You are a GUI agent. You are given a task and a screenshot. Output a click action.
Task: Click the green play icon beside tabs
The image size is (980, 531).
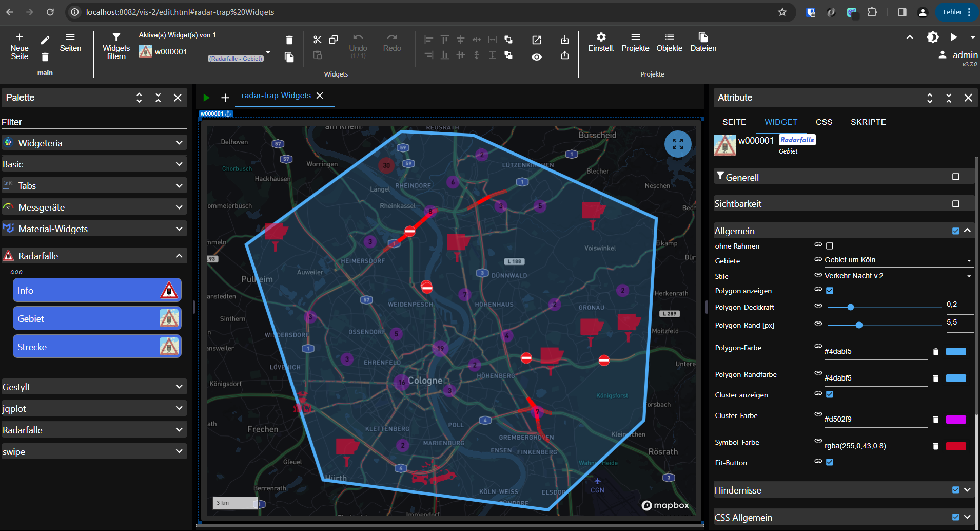tap(206, 98)
